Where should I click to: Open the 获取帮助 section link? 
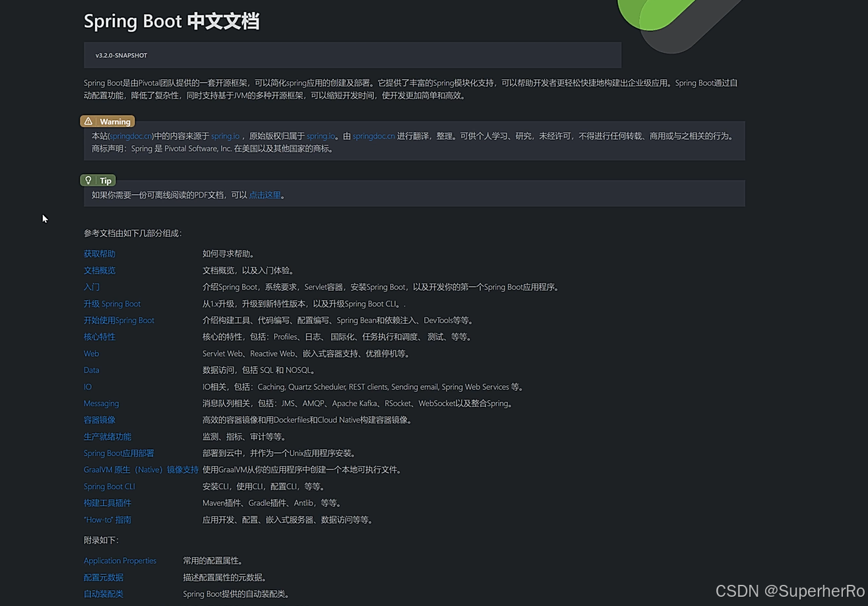pyautogui.click(x=100, y=254)
